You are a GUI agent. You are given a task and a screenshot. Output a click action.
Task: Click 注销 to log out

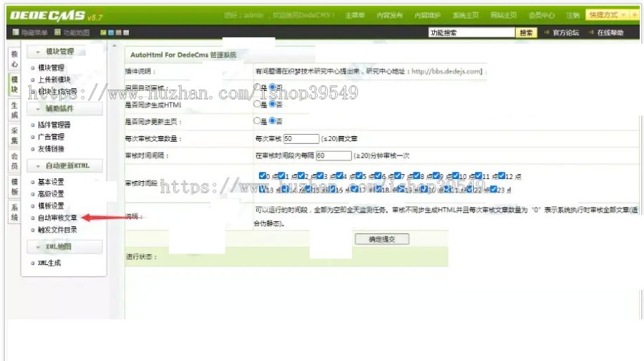point(572,15)
